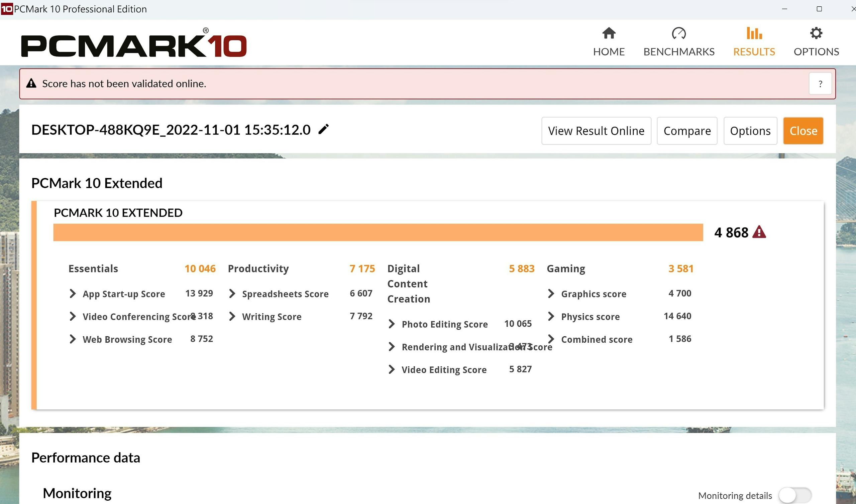Open the Benchmarks gauge icon

click(678, 33)
